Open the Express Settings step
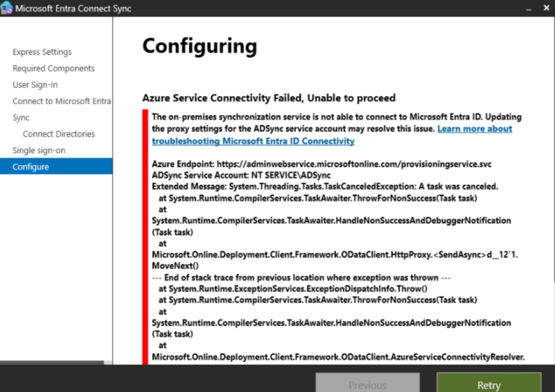The height and width of the screenshot is (392, 555). pos(42,52)
